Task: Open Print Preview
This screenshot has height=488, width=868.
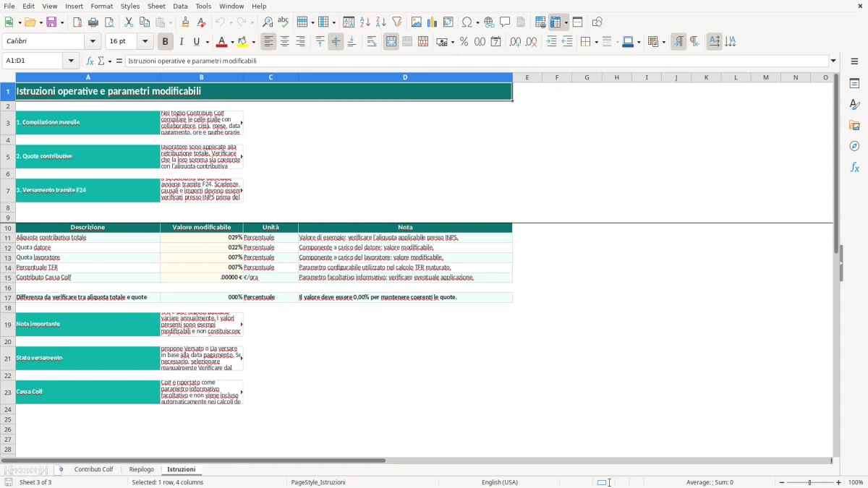Action: coord(109,22)
